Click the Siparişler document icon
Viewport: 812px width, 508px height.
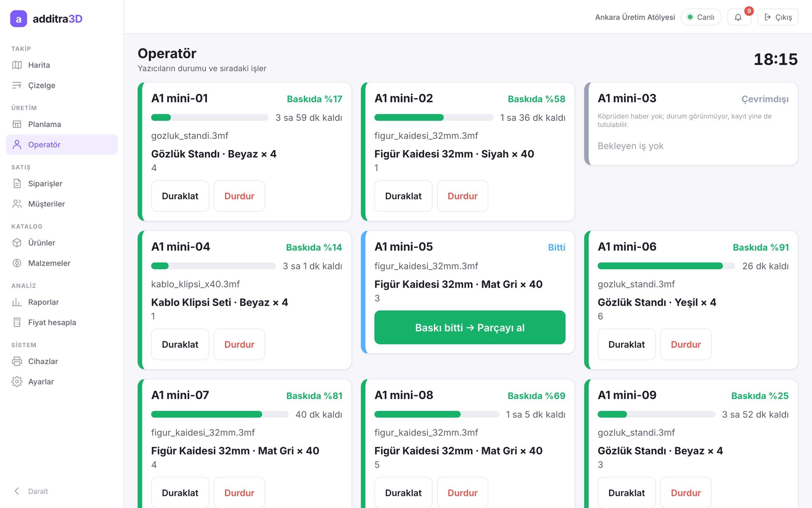[17, 184]
